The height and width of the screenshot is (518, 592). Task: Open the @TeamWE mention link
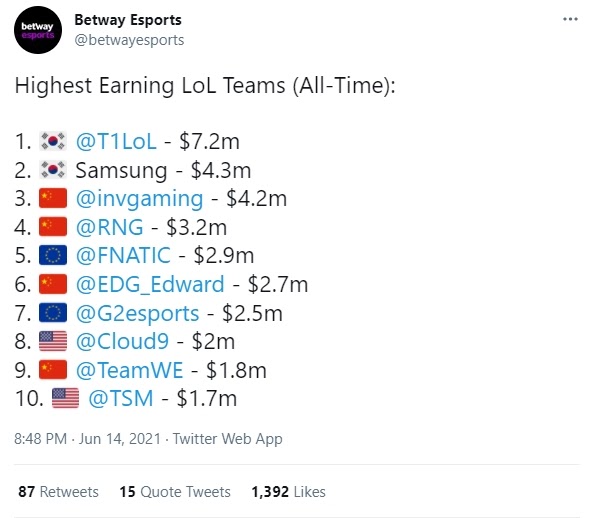130,370
